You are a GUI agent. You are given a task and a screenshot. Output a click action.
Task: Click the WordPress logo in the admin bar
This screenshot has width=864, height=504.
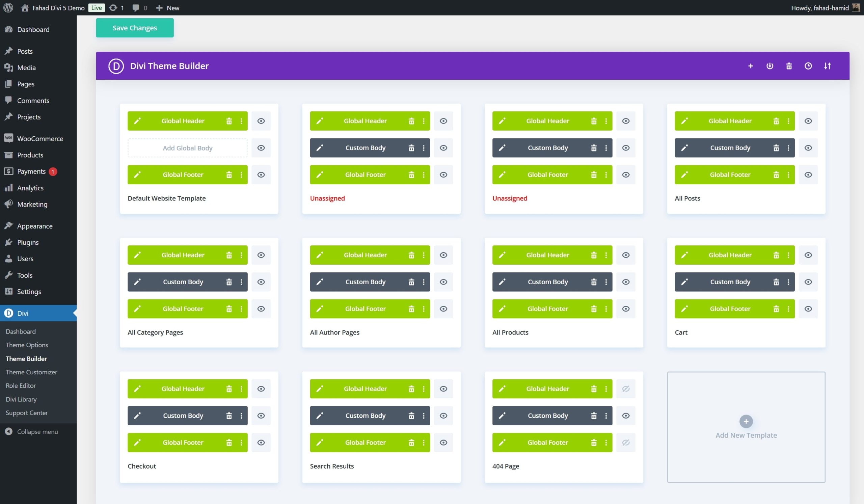pos(8,7)
